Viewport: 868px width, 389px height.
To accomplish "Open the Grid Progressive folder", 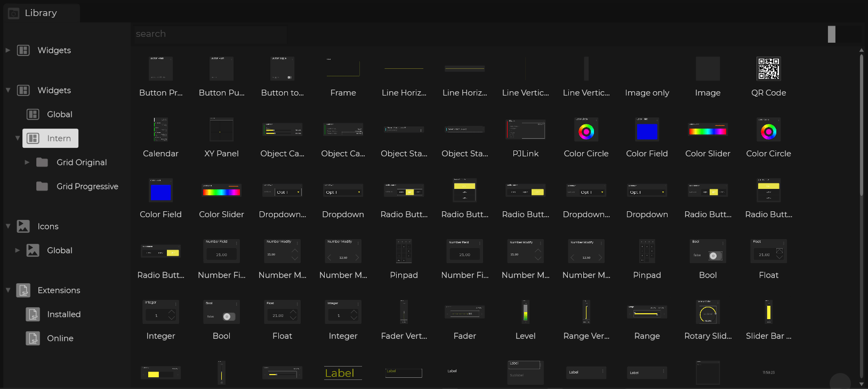I will pyautogui.click(x=87, y=186).
